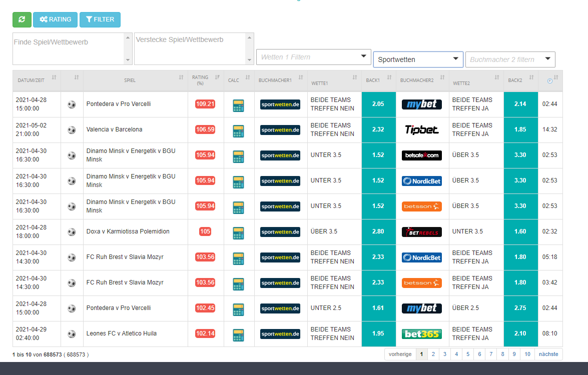Sort by WETTE1 column
The width and height of the screenshot is (588, 375).
pos(334,80)
